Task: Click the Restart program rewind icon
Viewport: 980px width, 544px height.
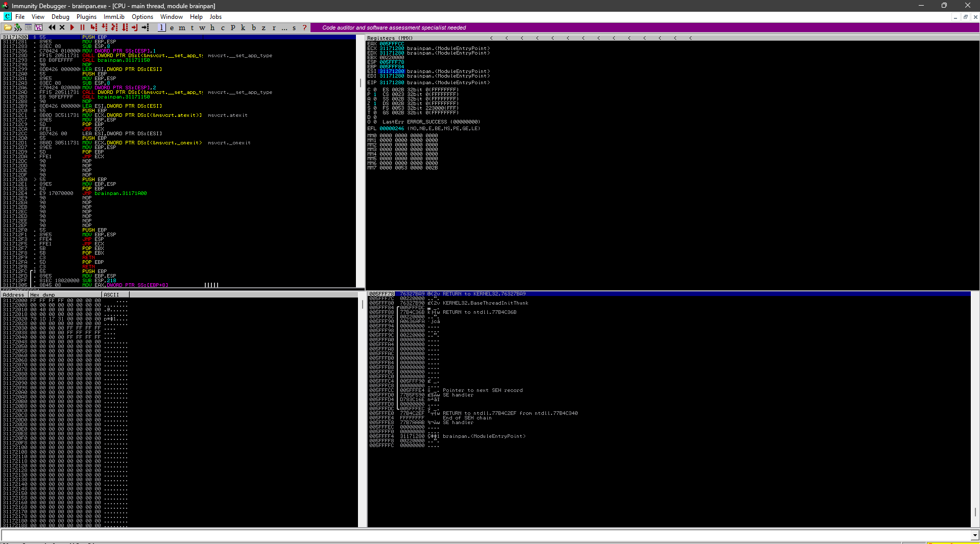Action: click(x=52, y=28)
